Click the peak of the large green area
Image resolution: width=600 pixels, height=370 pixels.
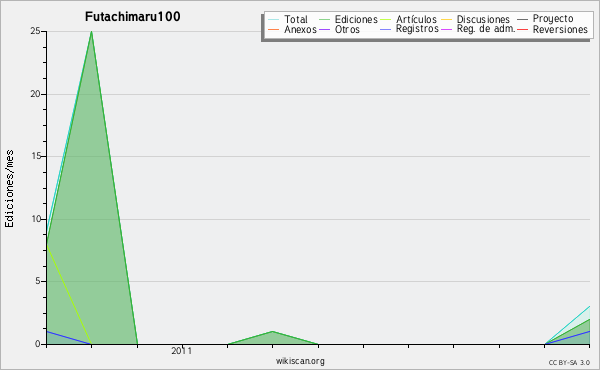[91, 32]
